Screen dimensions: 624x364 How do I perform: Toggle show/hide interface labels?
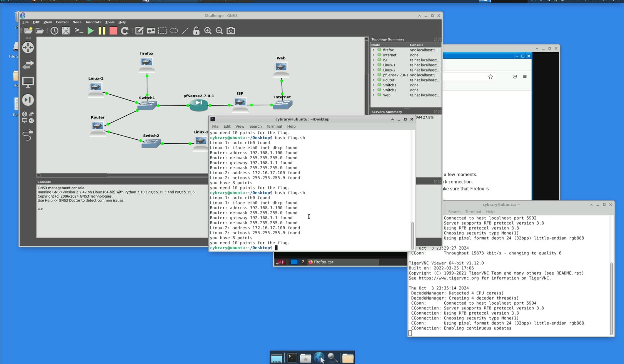pyautogui.click(x=66, y=31)
